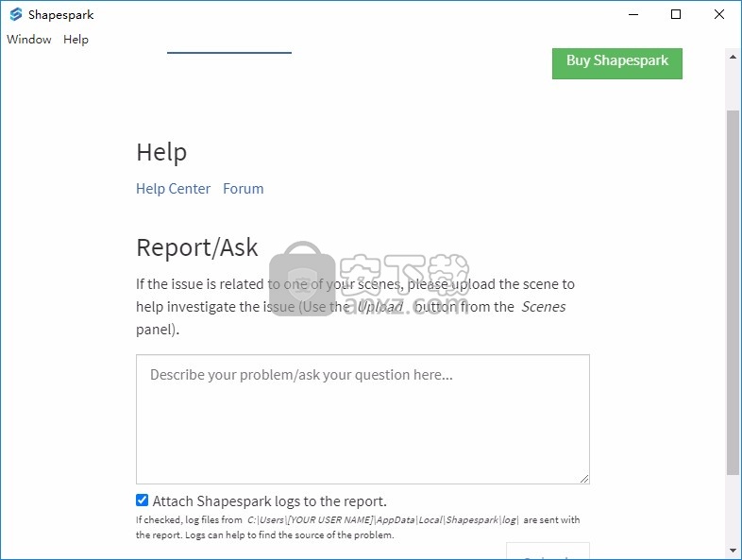Screen dimensions: 742x560
Task: Focus the problem description text area
Action: click(x=363, y=419)
